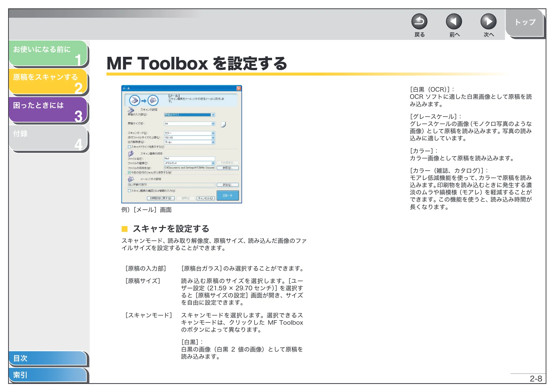
Task: Click the 例)[メール]画面 caption
Action: click(147, 210)
